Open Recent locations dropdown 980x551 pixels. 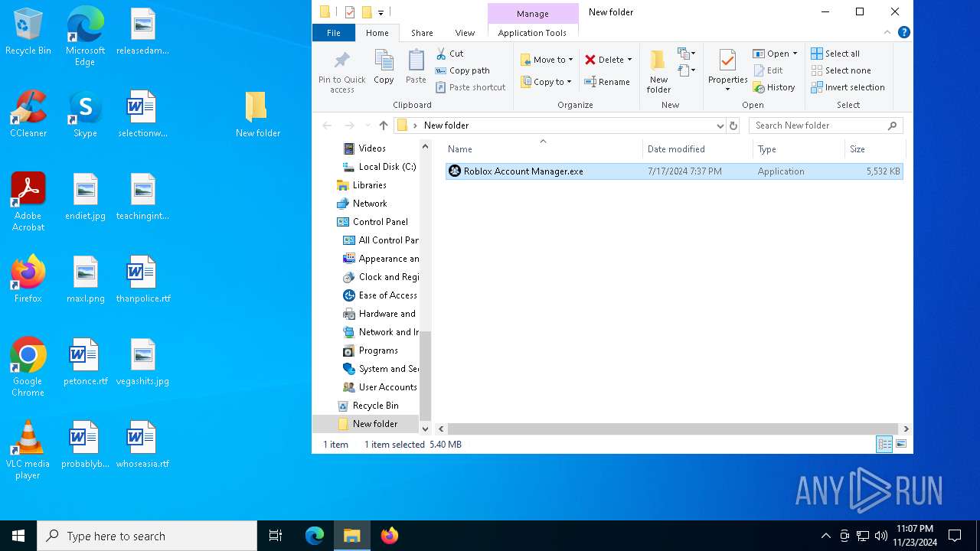click(x=367, y=126)
